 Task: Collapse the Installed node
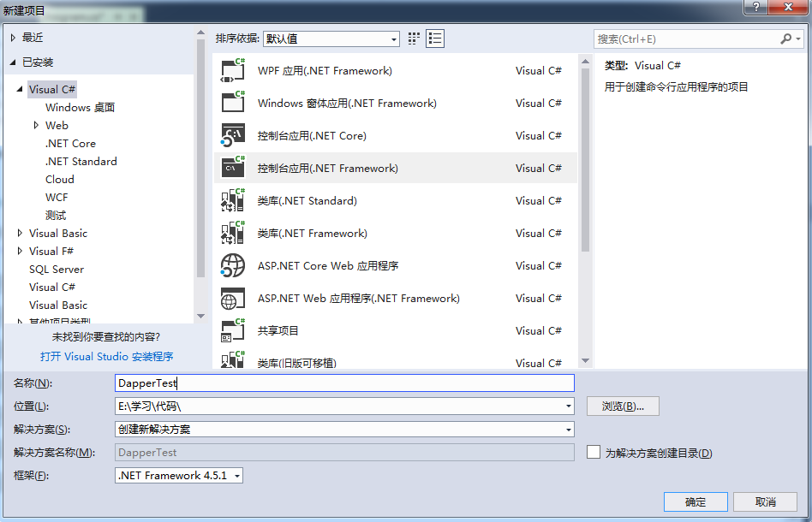(13, 62)
